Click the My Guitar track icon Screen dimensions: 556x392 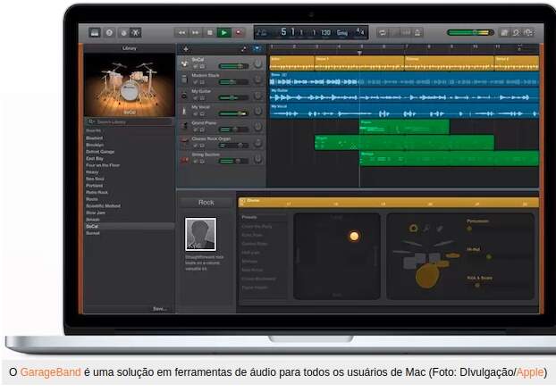pyautogui.click(x=184, y=94)
